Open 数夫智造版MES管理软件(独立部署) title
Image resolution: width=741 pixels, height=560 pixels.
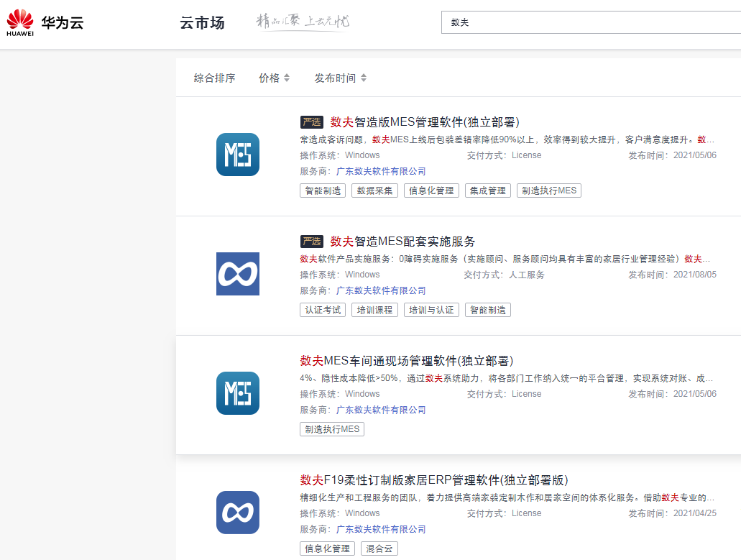click(425, 122)
